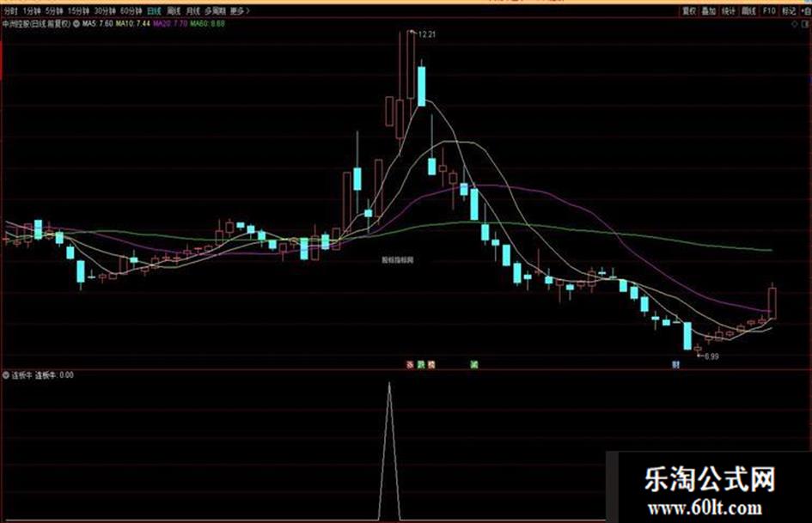Viewport: 812px width, 523px height.
Task: Click the white spike in the 连板牛 panel
Action: [x=389, y=451]
